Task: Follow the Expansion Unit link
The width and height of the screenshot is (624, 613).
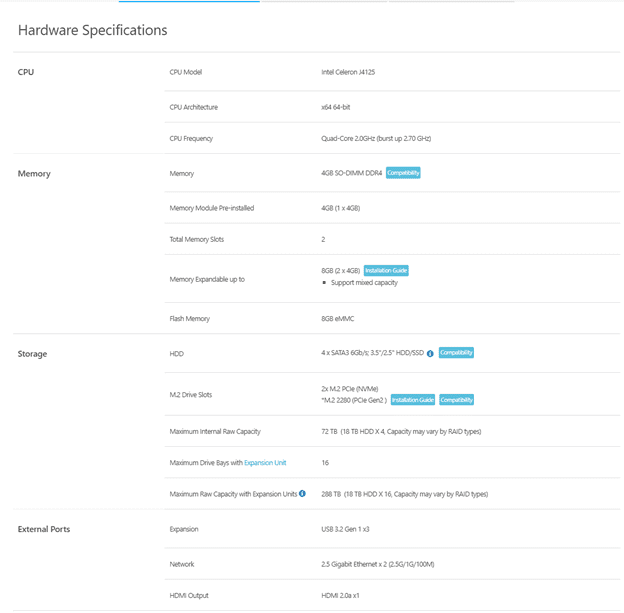Action: pyautogui.click(x=265, y=463)
